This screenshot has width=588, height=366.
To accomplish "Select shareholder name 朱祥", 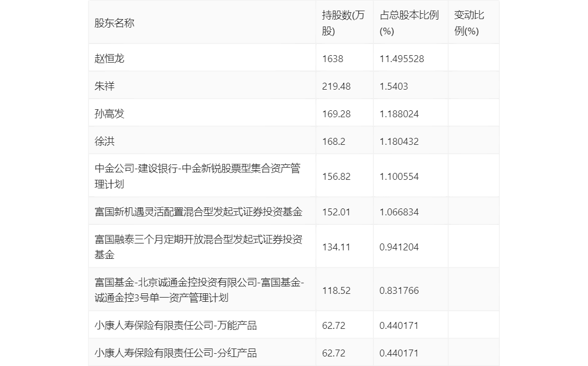I will point(104,86).
